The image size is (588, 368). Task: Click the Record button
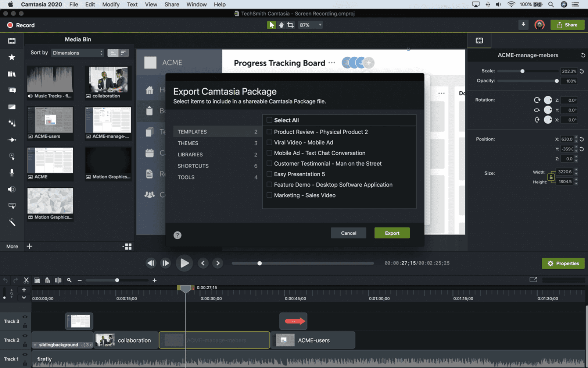(x=21, y=25)
